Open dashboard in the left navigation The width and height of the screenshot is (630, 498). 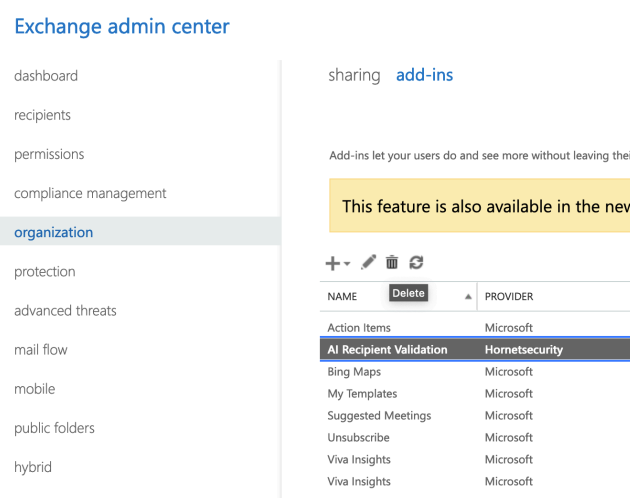[46, 76]
